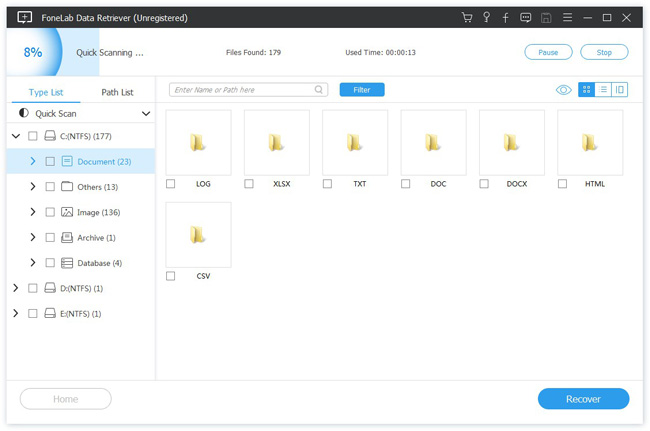
Task: Go back with the Home button
Action: (65, 399)
